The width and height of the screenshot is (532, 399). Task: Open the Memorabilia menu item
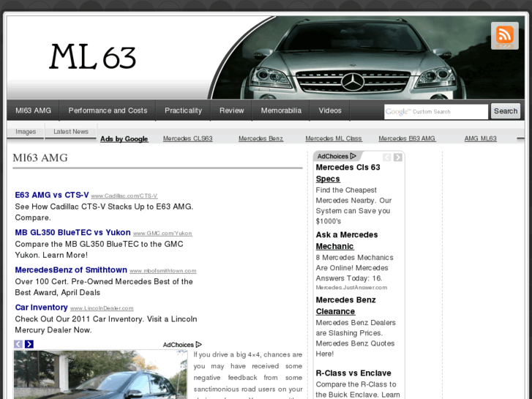click(x=281, y=111)
